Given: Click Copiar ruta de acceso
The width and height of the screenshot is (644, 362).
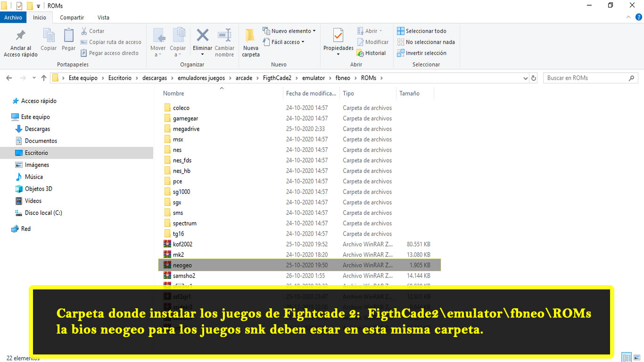Looking at the screenshot, I should coord(111,42).
